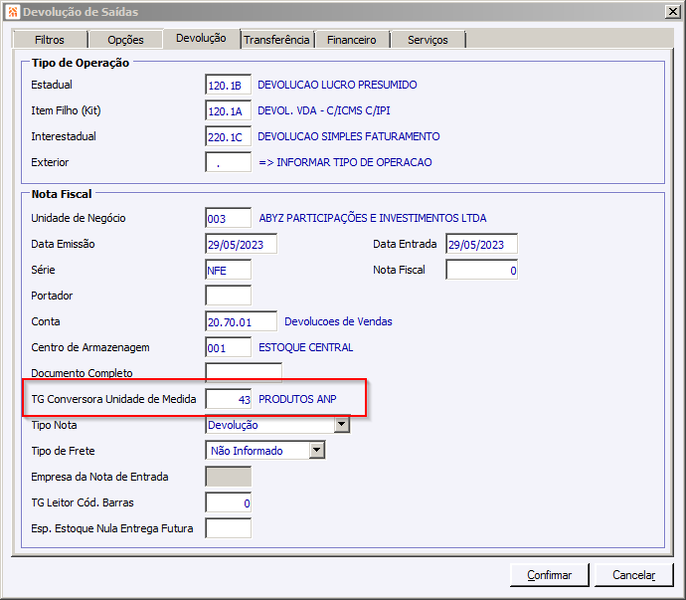
Task: Click the Tipo de Operação group title
Action: (x=80, y=63)
